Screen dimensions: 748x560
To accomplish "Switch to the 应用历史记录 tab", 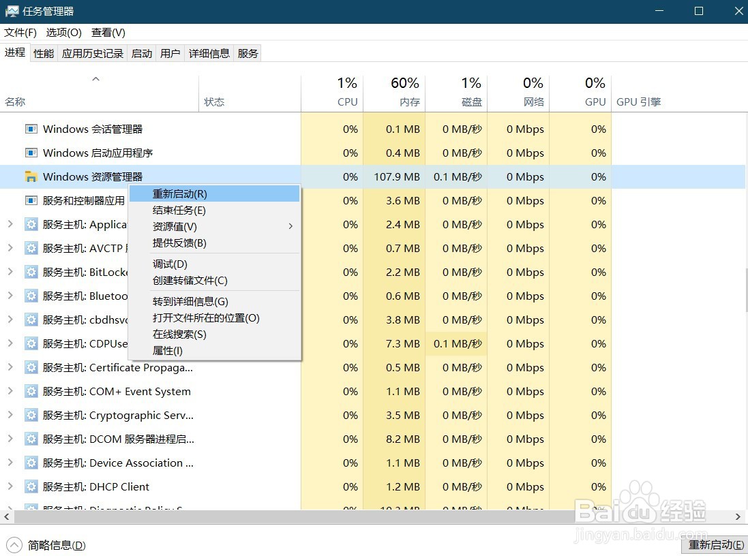I will [93, 53].
